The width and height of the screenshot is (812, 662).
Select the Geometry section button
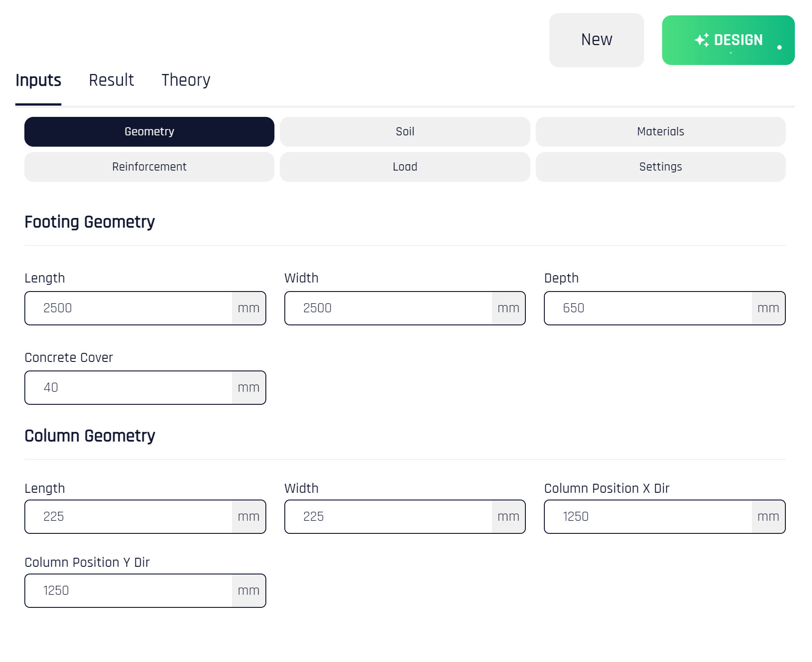coord(149,131)
